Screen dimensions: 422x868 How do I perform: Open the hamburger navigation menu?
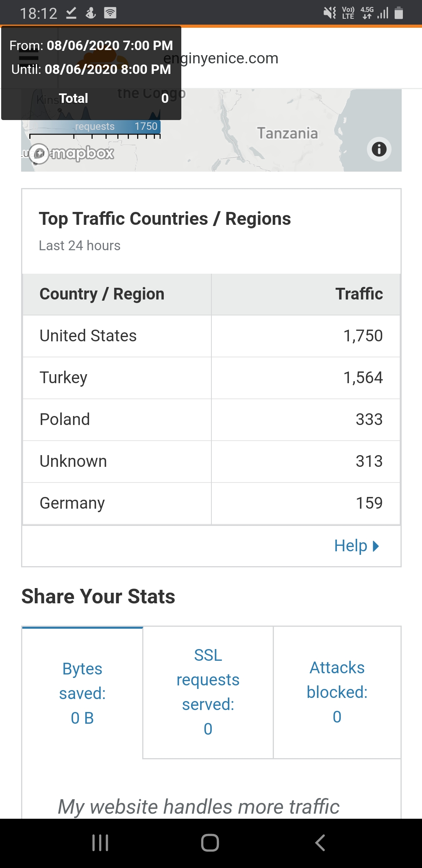coord(29,57)
